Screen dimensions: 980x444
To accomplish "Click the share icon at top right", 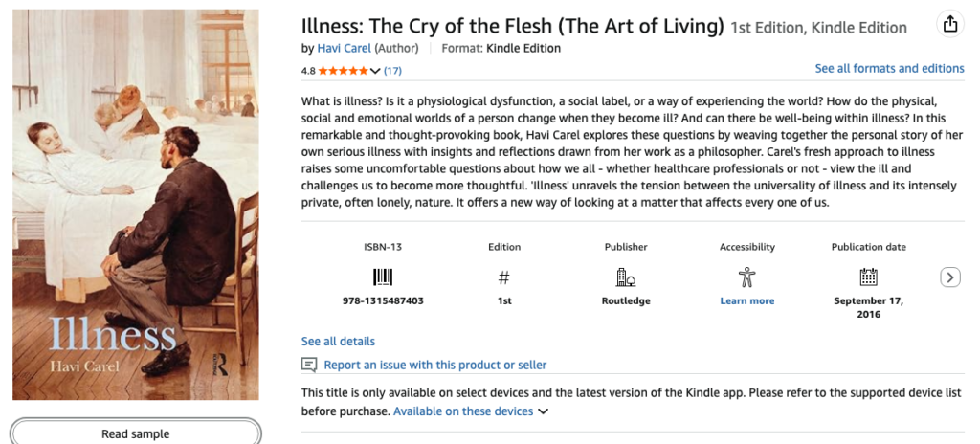I will tap(949, 25).
